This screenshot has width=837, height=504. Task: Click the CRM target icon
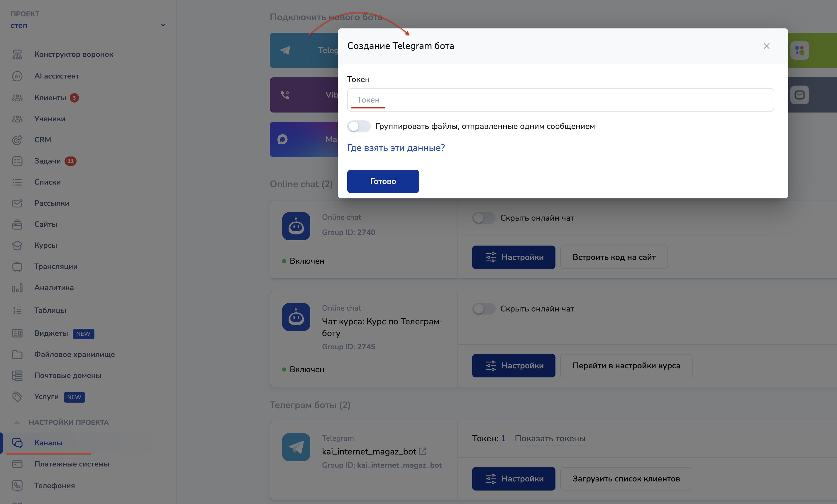17,140
